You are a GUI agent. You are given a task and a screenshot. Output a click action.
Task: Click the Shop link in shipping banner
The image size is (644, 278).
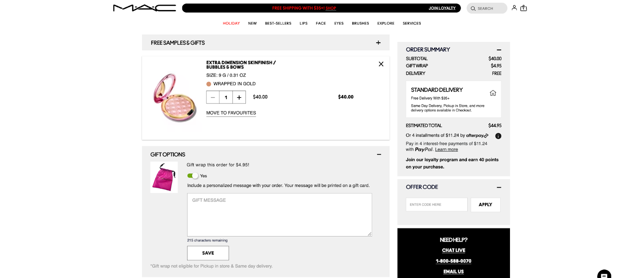point(331,8)
